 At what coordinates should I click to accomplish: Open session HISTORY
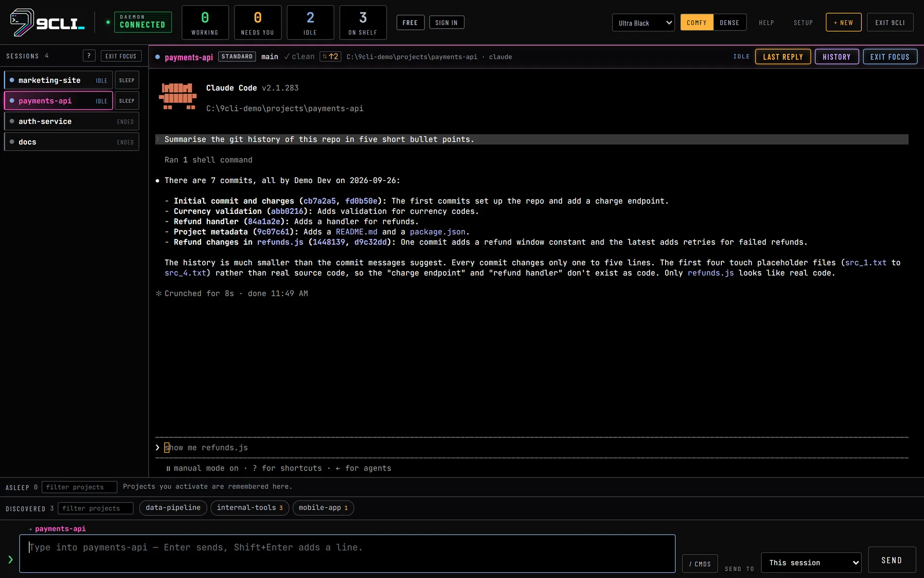[x=836, y=57]
